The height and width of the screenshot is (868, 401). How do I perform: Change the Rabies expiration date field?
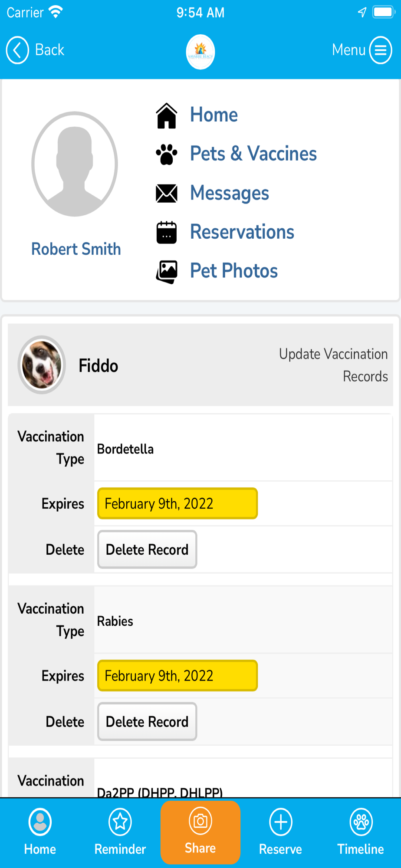coord(177,676)
